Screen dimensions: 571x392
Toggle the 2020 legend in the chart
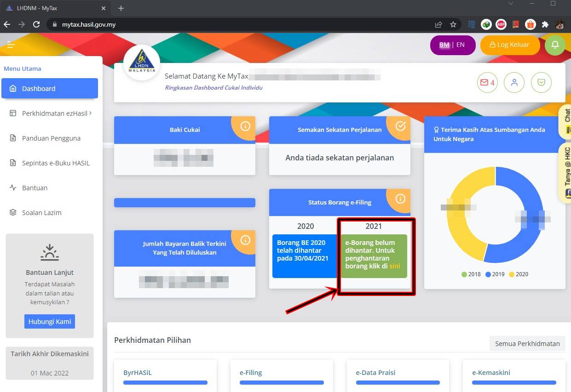coord(519,274)
